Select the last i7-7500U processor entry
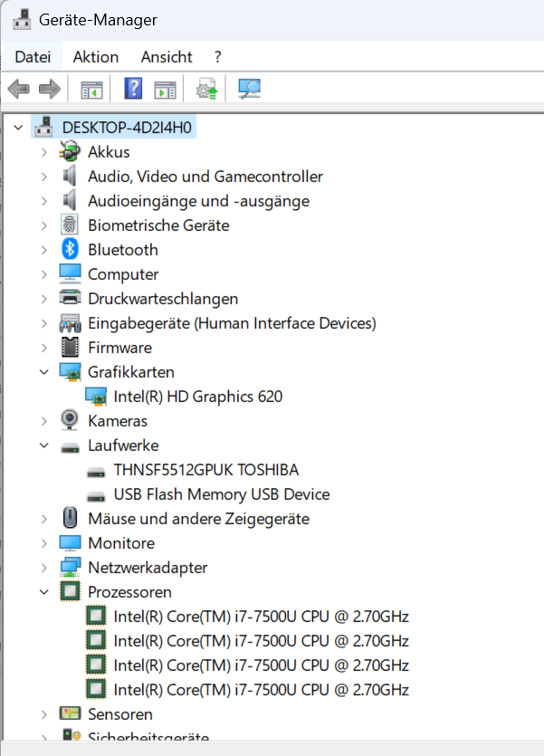The image size is (544, 756). click(x=262, y=690)
